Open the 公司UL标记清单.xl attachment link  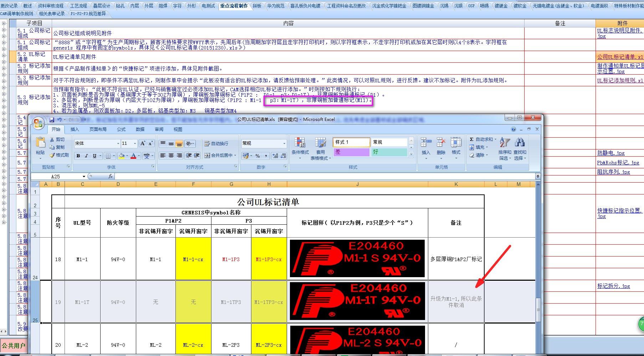pyautogui.click(x=620, y=57)
